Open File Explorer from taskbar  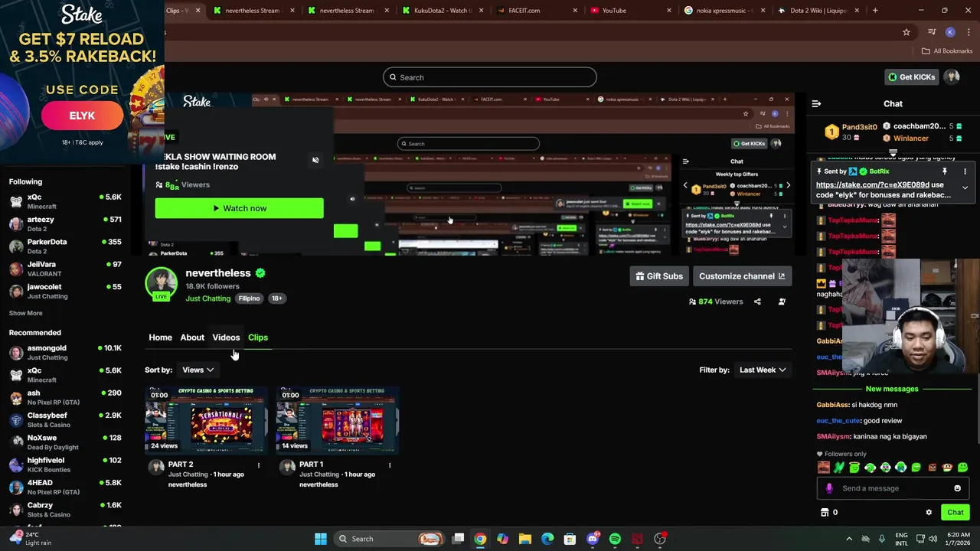pyautogui.click(x=524, y=539)
